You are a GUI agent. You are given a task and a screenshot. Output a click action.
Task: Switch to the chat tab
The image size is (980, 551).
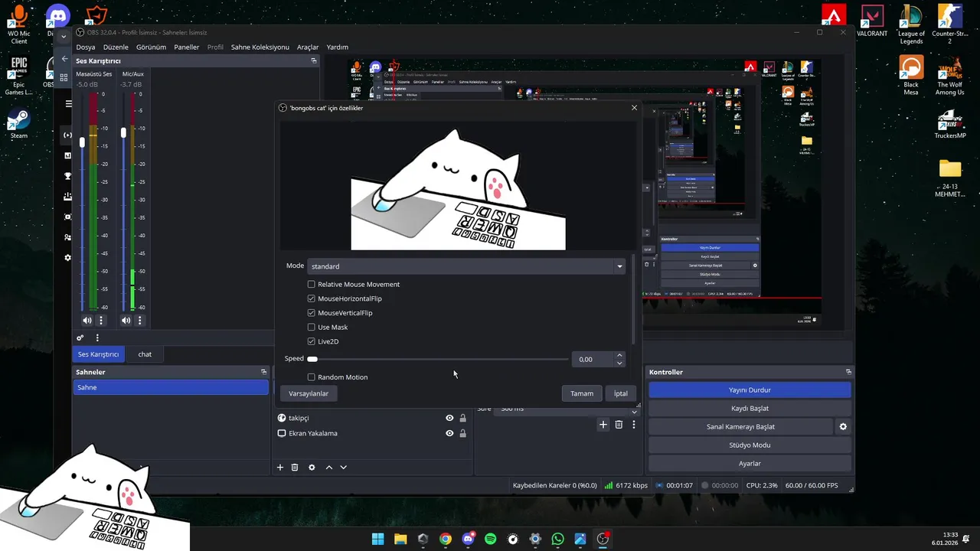145,354
